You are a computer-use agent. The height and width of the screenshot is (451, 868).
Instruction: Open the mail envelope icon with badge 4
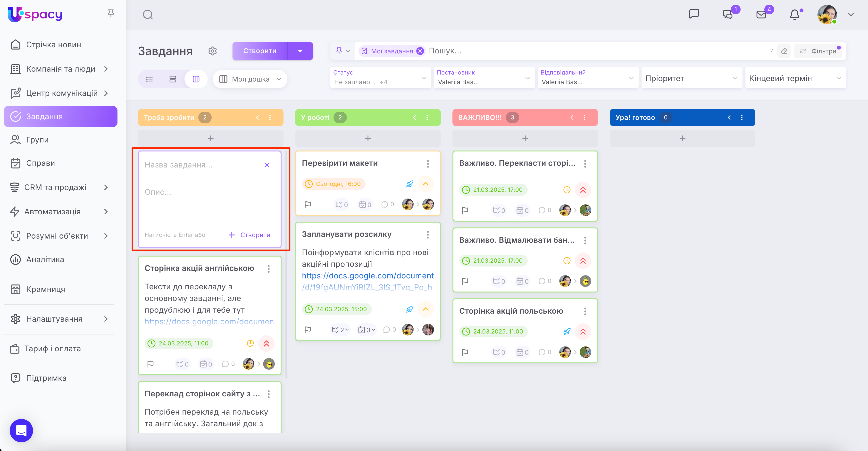pyautogui.click(x=761, y=15)
